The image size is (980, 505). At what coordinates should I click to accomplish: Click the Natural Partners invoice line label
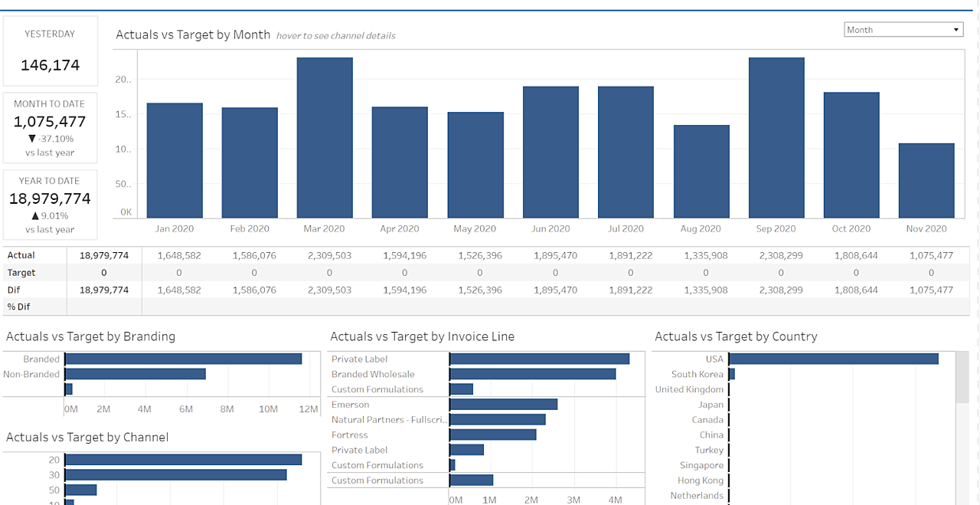[389, 420]
